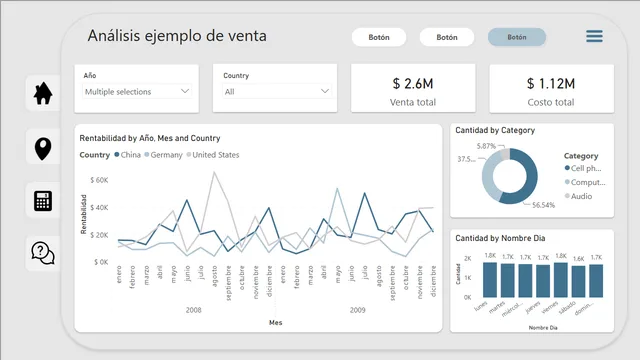The height and width of the screenshot is (360, 640).
Task: Select the 56.54% donut segment label
Action: pyautogui.click(x=543, y=205)
